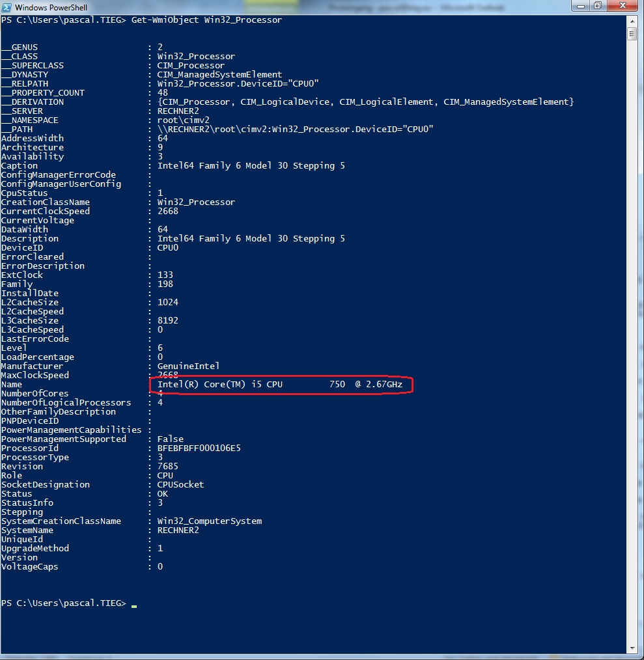Viewport: 644px width, 660px height.
Task: Click the __CLASS value Win32_Processor
Action: coord(196,57)
